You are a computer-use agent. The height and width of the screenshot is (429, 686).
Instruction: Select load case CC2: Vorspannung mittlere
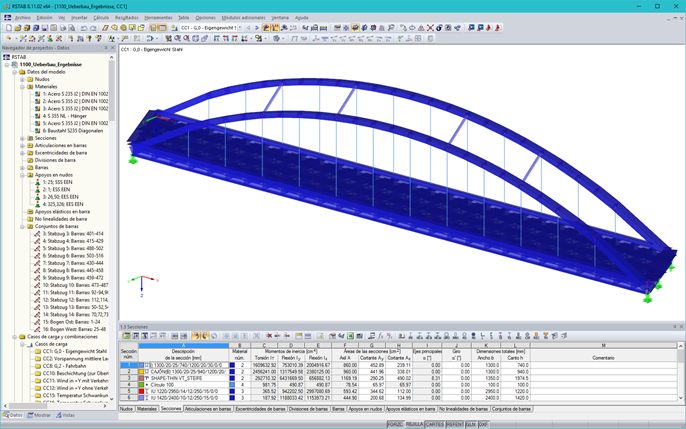[75, 359]
